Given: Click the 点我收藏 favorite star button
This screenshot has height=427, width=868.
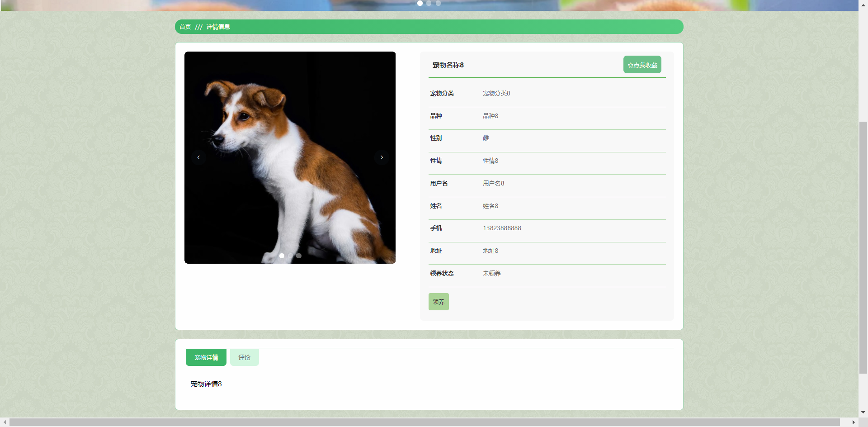Looking at the screenshot, I should click(x=642, y=65).
